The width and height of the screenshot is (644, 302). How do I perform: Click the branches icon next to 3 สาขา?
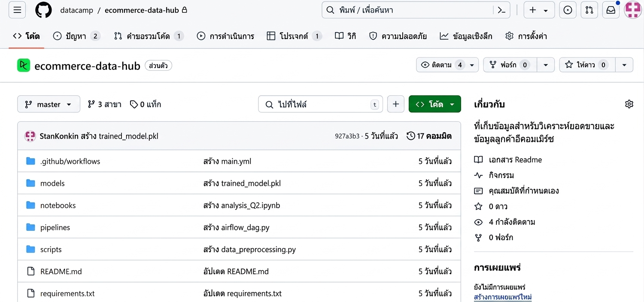point(91,104)
